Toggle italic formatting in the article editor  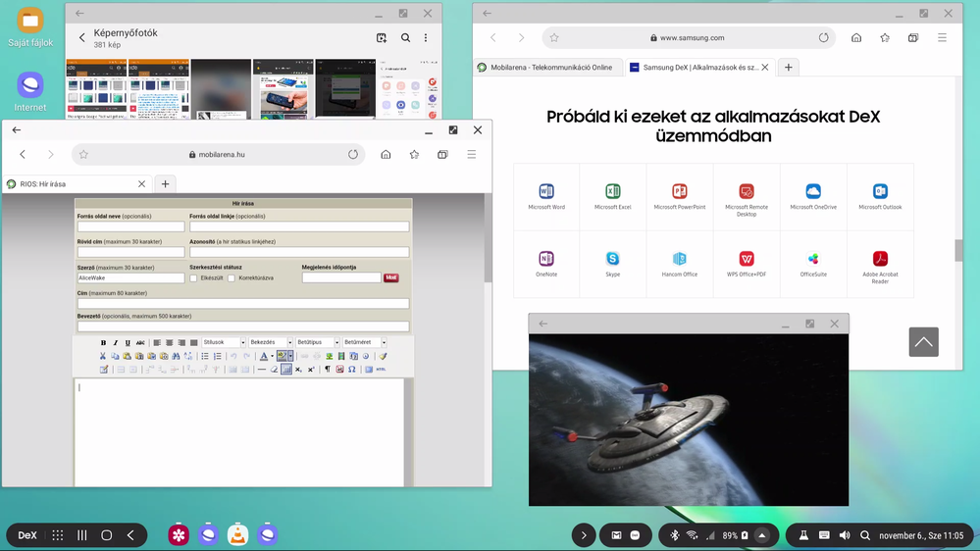pos(116,342)
